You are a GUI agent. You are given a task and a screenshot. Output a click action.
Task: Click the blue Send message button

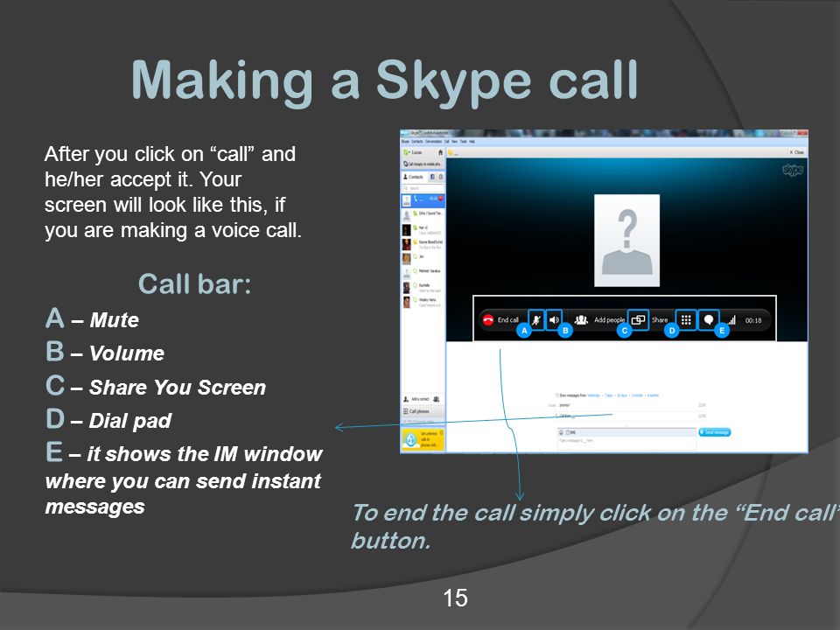(x=715, y=432)
